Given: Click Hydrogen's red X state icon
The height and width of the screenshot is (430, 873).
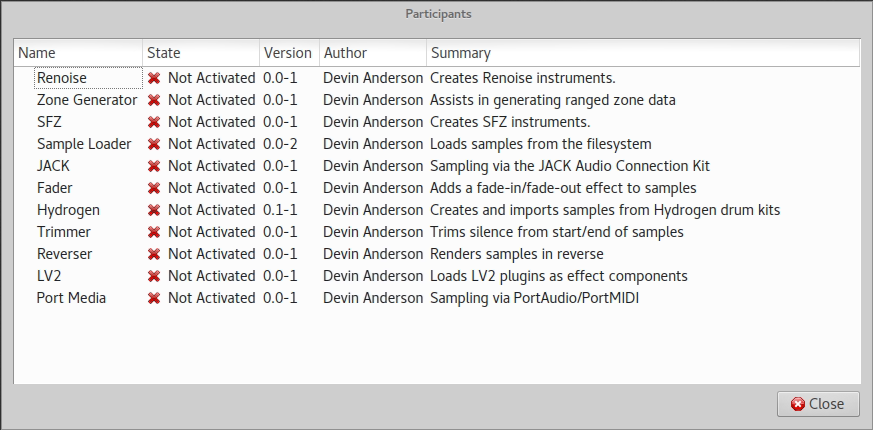Looking at the screenshot, I should [154, 210].
